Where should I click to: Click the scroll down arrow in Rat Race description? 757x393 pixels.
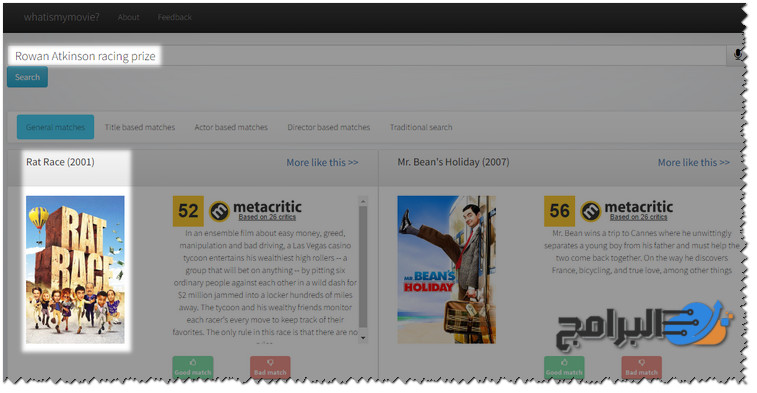click(x=363, y=338)
